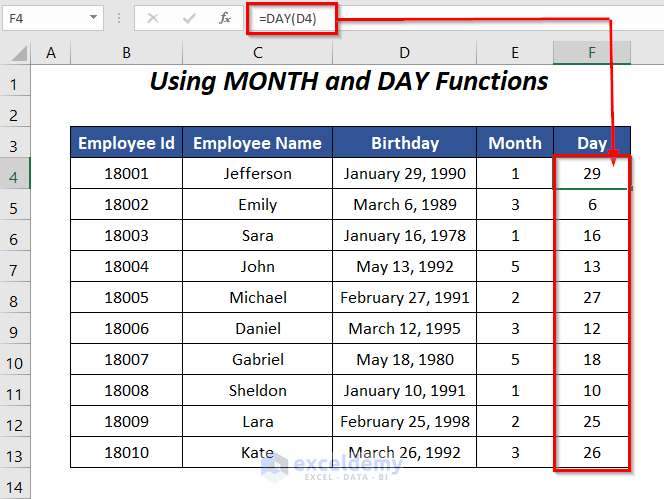This screenshot has width=664, height=499.
Task: Click the Birthday header cell
Action: (404, 143)
